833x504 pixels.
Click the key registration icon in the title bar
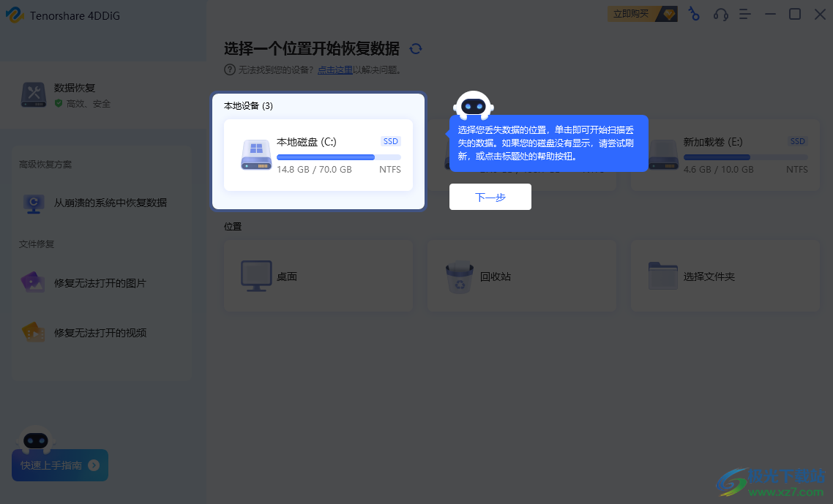pos(694,15)
